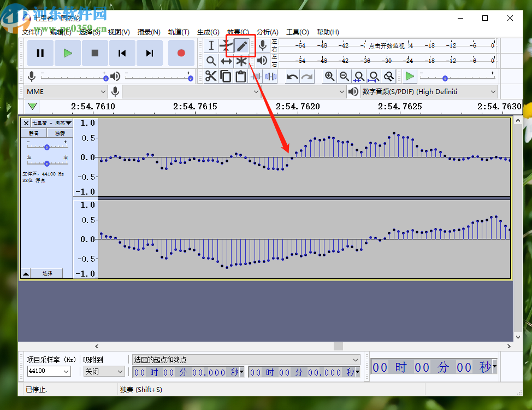Open the 轨道(T) menu
The image size is (532, 410).
tap(179, 32)
